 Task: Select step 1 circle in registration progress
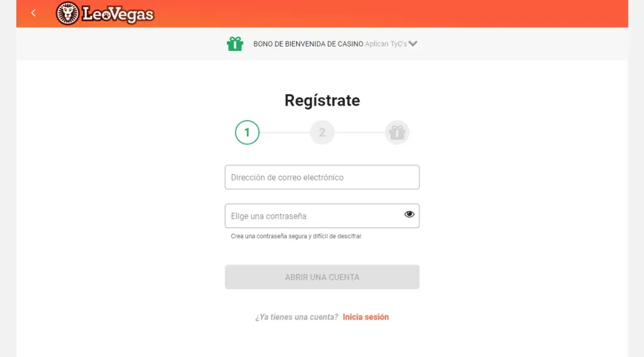coord(247,133)
